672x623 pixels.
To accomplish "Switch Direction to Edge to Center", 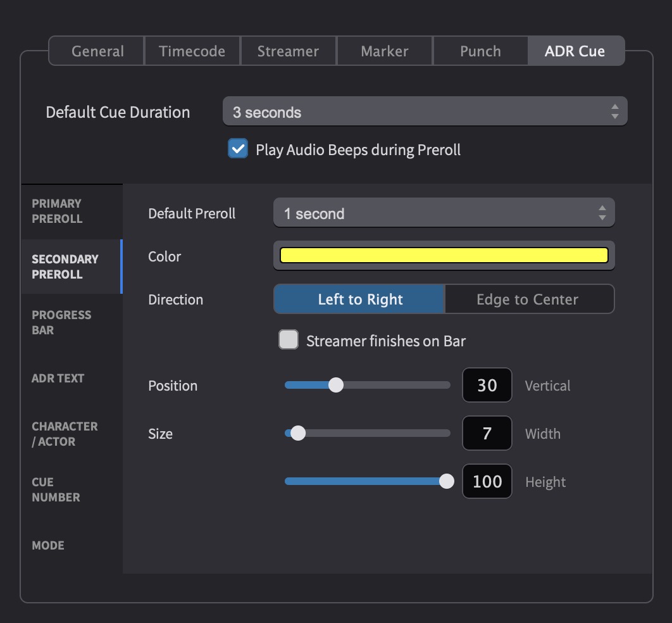I will point(530,299).
